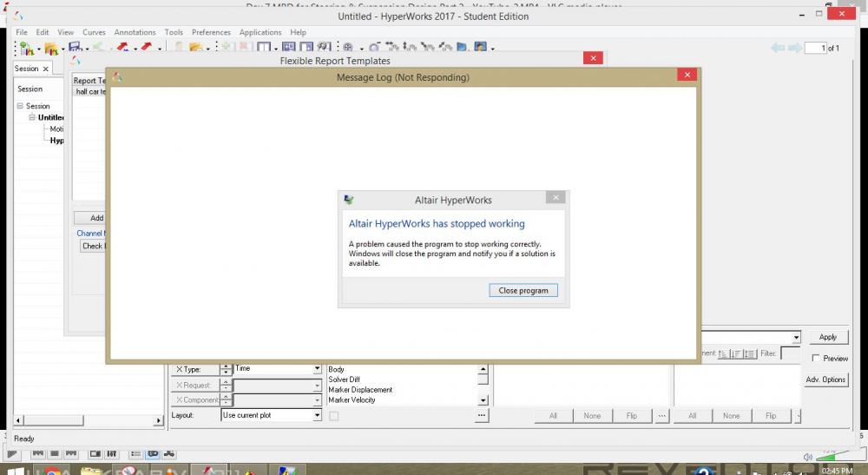Viewport: 868px width, 475px height.
Task: Click scroll-down arrow of the Y type list
Action: click(x=483, y=400)
